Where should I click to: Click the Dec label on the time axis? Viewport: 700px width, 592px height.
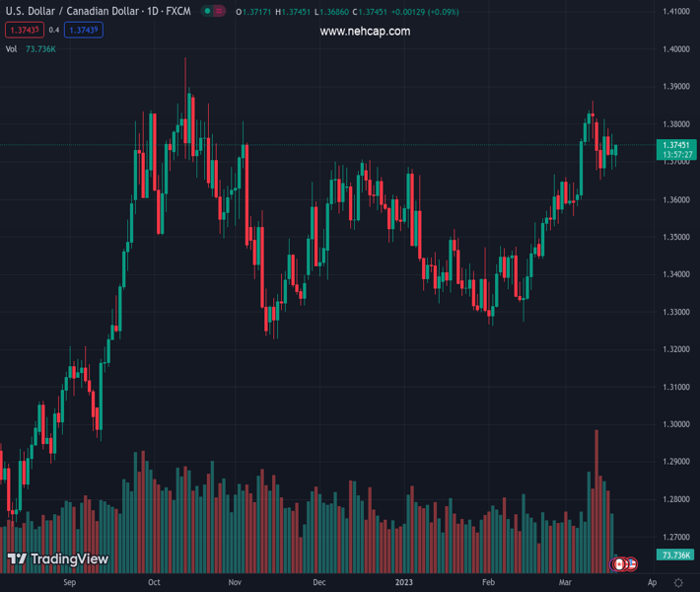318,583
